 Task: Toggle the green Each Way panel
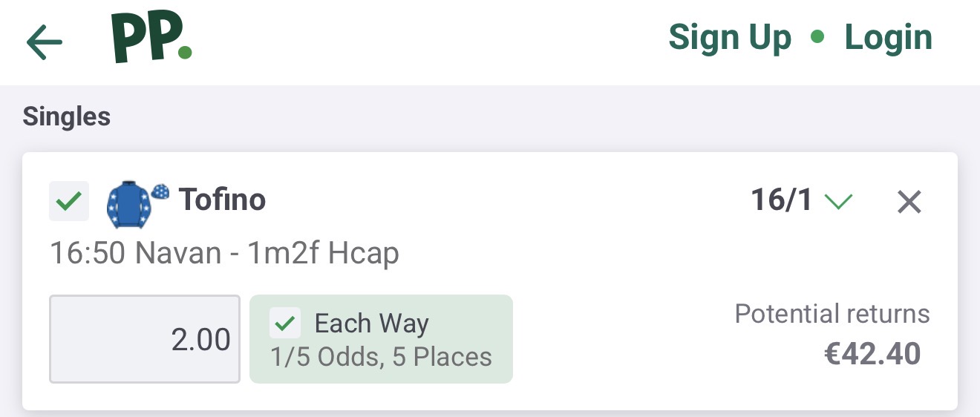381,339
